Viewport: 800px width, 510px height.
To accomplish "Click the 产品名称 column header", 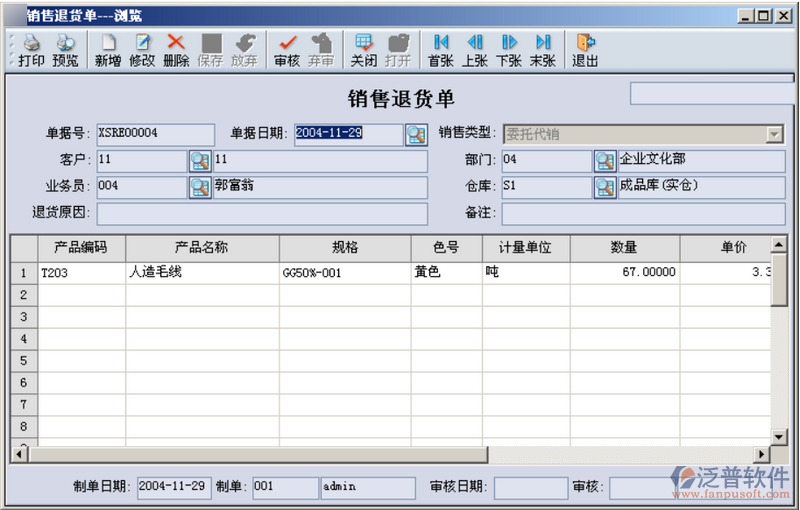I will tap(202, 248).
